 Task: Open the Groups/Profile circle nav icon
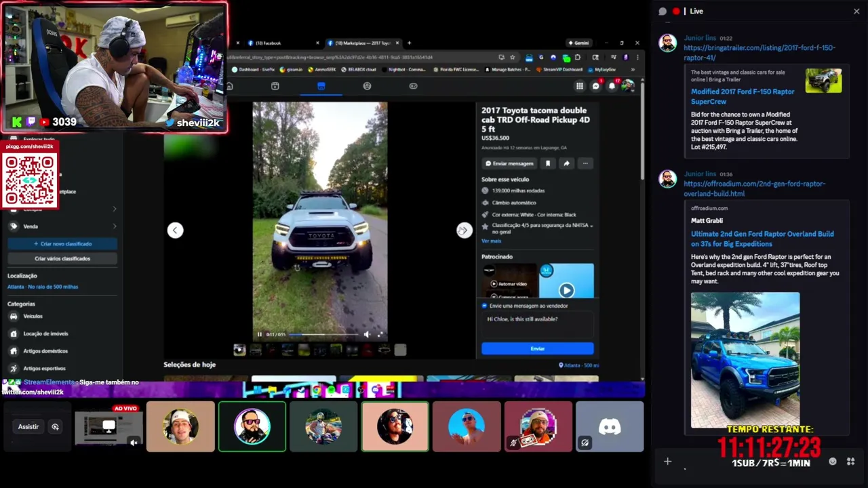(x=367, y=86)
